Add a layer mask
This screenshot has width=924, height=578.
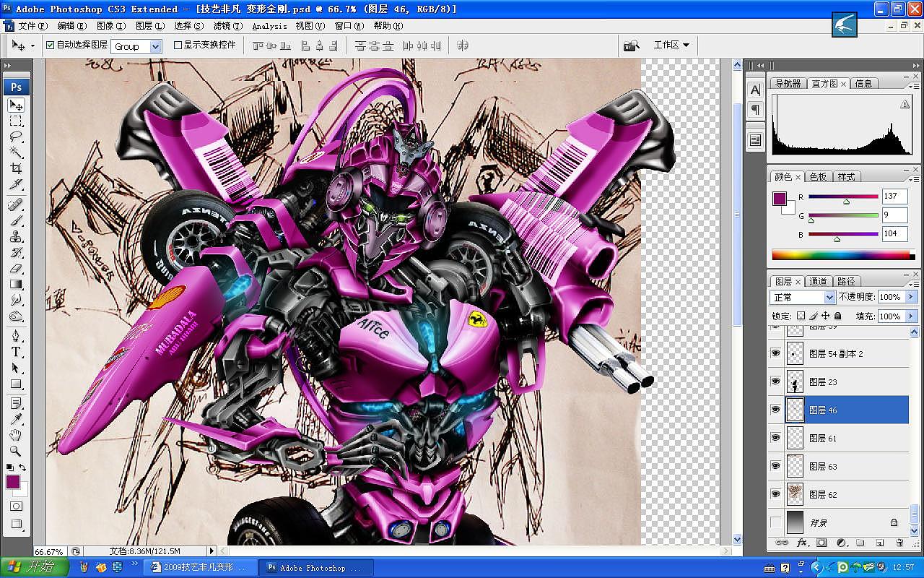click(821, 543)
